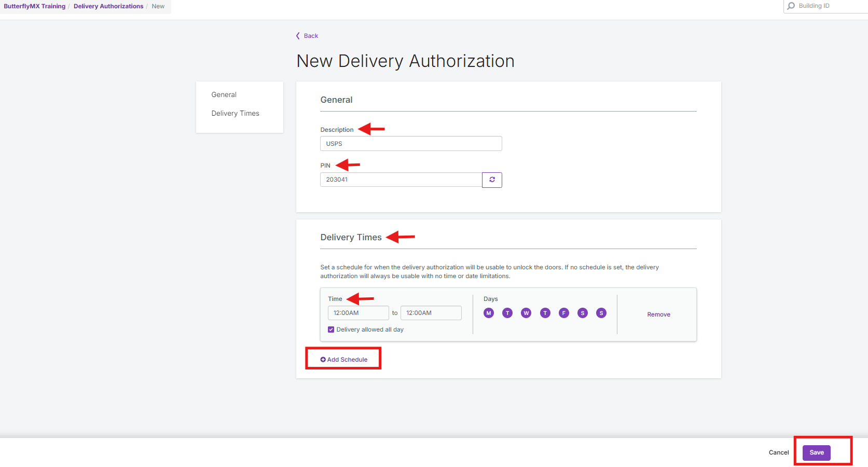Screen dimensions: 868x467
Task: Open the end time 12:00AM field
Action: click(431, 313)
